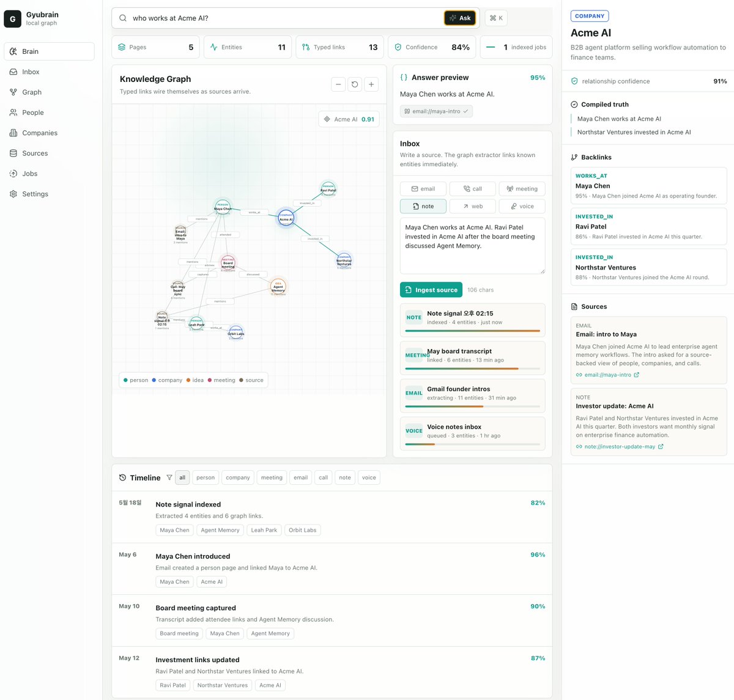Open the Voice notes inbox item
Viewport: 734px width, 700px height.
coord(472,433)
